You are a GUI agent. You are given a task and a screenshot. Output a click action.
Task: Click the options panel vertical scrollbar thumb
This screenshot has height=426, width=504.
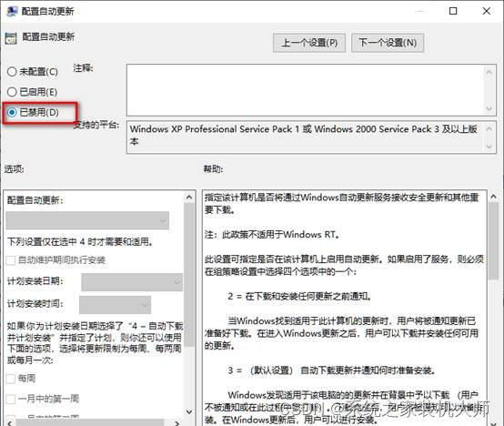pyautogui.click(x=189, y=275)
